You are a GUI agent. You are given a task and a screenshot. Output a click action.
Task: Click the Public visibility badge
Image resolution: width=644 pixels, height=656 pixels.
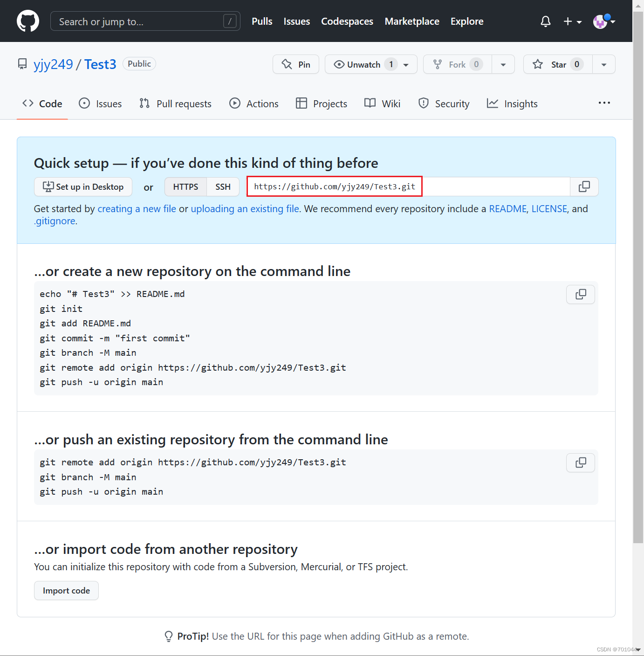pyautogui.click(x=139, y=64)
